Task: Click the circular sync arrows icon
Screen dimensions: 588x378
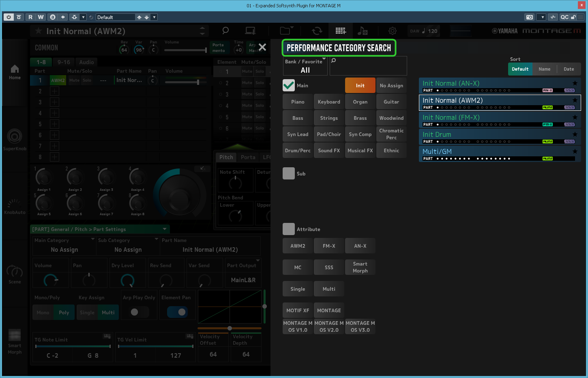Action: coord(317,31)
